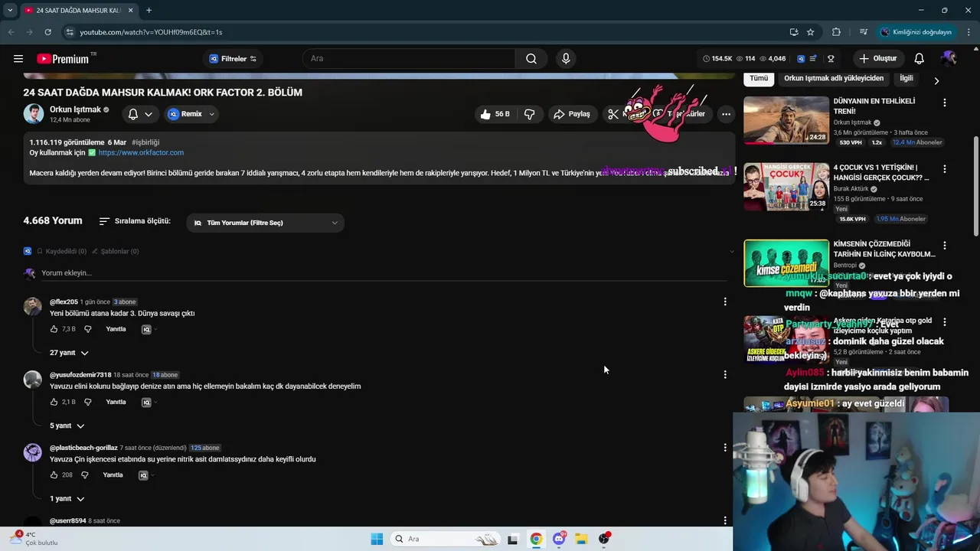Viewport: 980px width, 551px height.
Task: Reply to @yusufozdemir7318 with Yanıtla
Action: pos(116,402)
